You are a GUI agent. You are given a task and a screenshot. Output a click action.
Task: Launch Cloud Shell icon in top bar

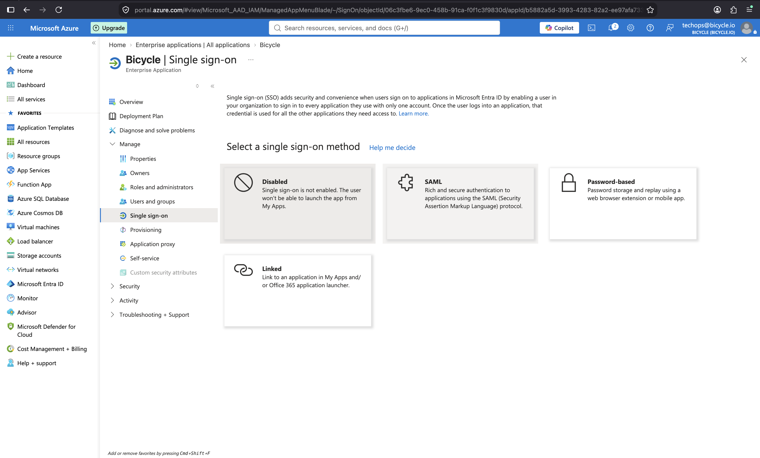pos(592,28)
